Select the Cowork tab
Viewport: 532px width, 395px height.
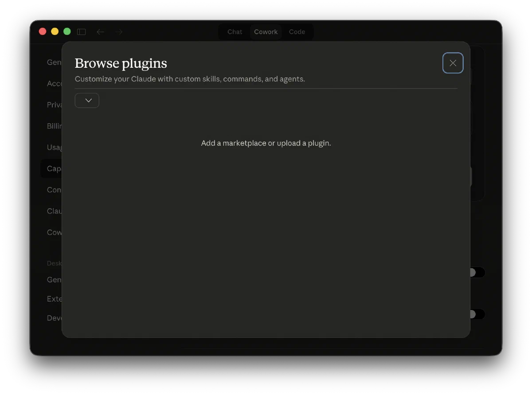tap(266, 31)
